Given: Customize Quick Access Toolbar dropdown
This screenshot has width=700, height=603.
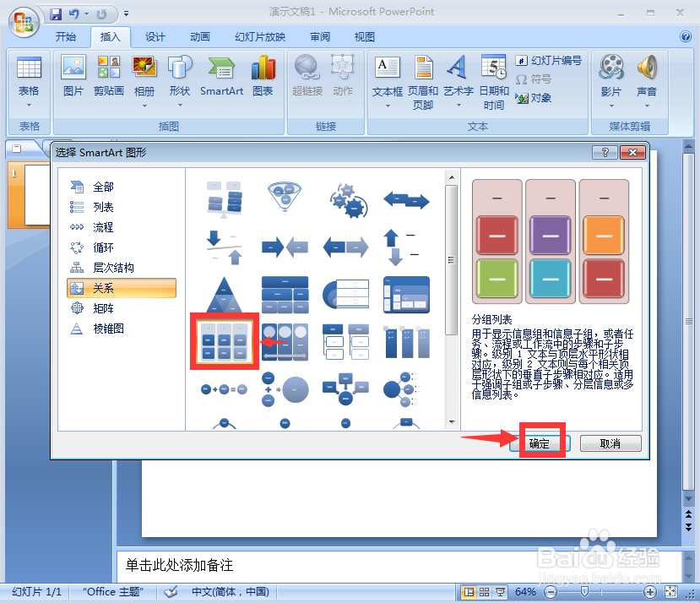Looking at the screenshot, I should click(x=127, y=14).
